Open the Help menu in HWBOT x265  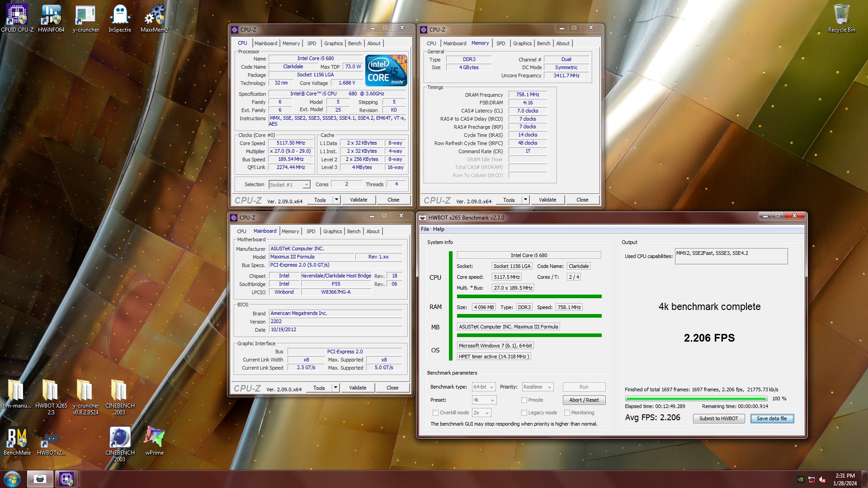point(439,229)
